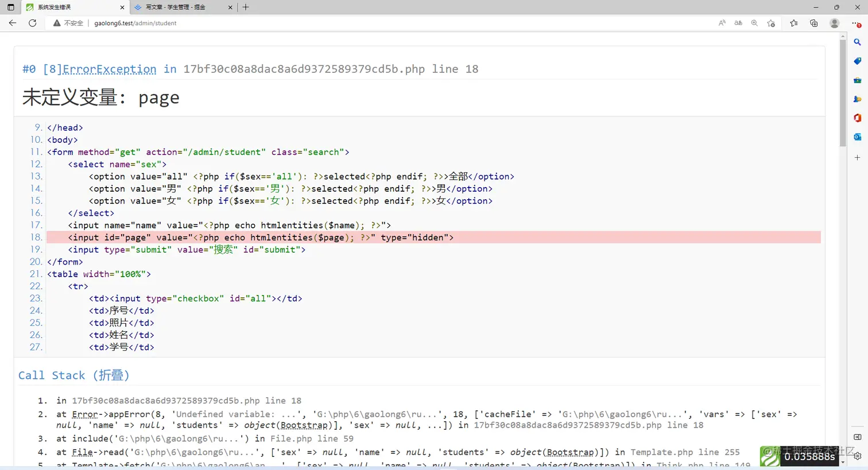The image size is (868, 470).
Task: Add this page to favorites
Action: [x=771, y=23]
